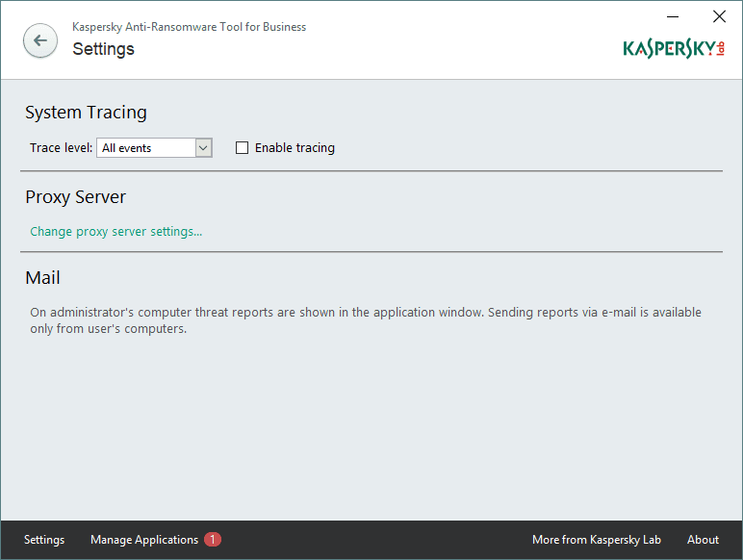743x560 pixels.
Task: Open Settings in the bottom bar
Action: point(44,540)
